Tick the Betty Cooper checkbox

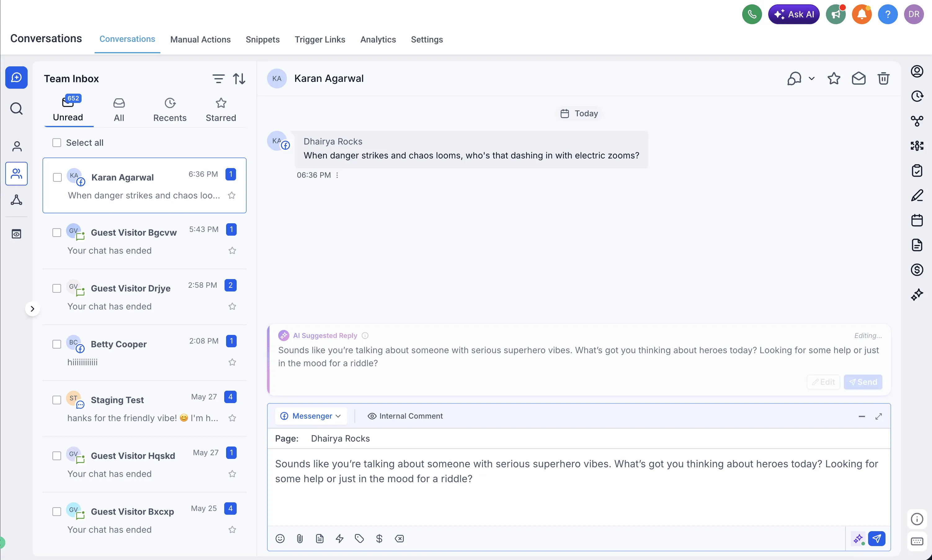tap(56, 344)
